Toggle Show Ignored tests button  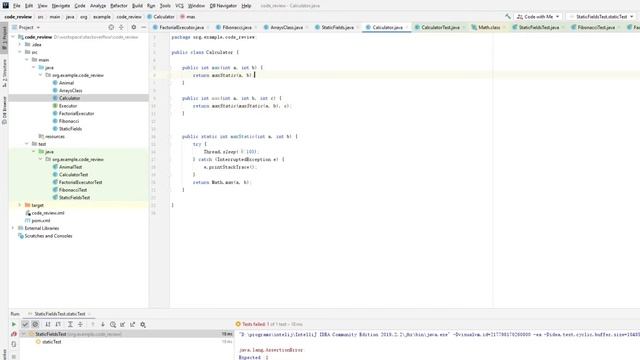click(x=35, y=324)
